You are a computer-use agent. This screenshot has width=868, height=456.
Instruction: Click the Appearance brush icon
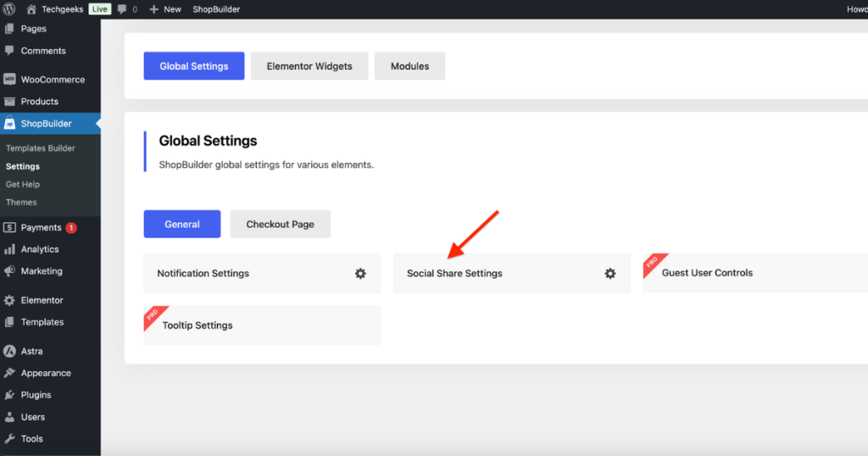click(x=9, y=372)
